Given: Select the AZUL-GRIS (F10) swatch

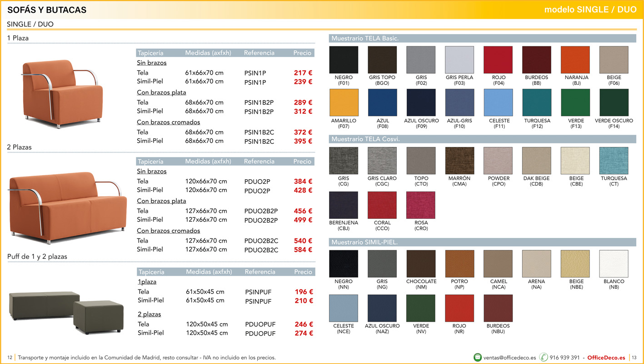Looking at the screenshot, I should click(x=459, y=102).
